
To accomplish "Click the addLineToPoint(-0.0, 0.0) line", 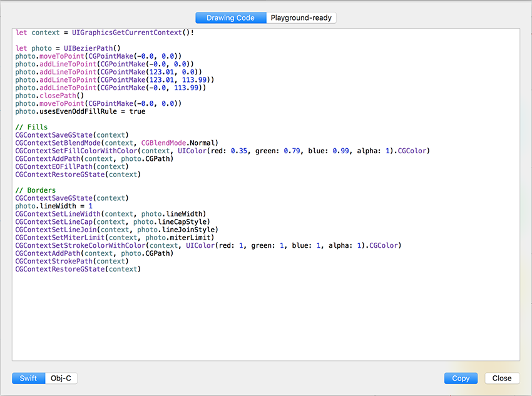I will click(105, 64).
